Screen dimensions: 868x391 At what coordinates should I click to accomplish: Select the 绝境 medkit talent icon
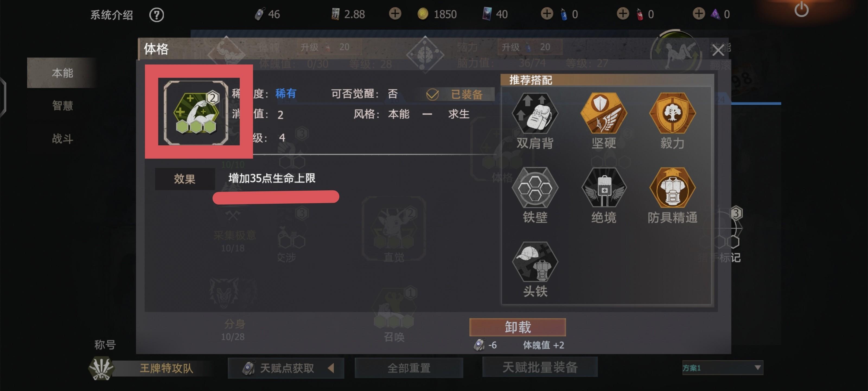[604, 188]
